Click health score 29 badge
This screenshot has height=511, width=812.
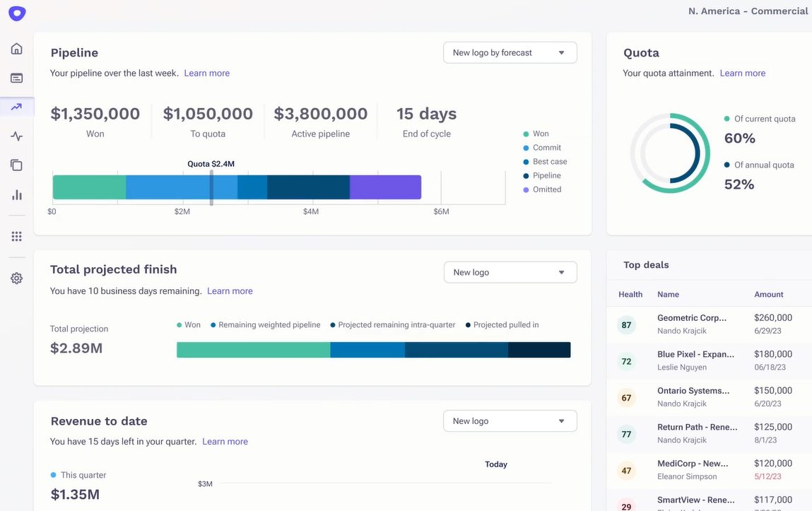point(627,506)
